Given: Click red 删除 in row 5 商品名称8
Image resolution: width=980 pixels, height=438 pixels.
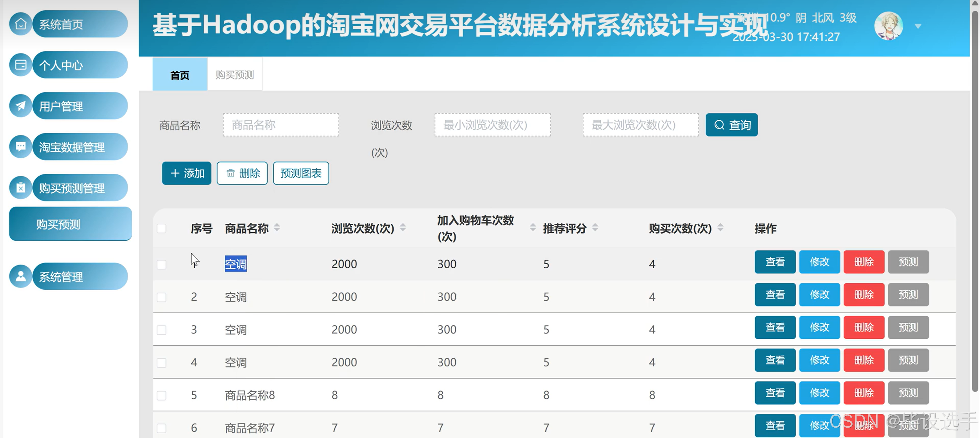Looking at the screenshot, I should [x=864, y=392].
